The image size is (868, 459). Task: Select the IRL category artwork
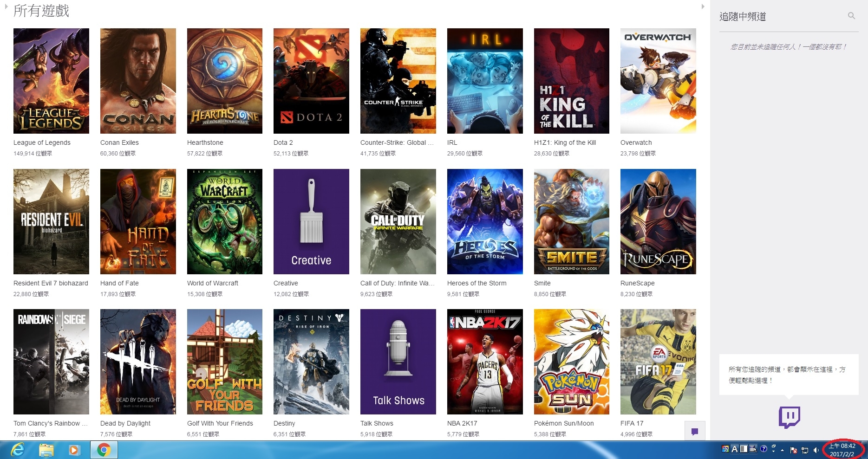(485, 81)
